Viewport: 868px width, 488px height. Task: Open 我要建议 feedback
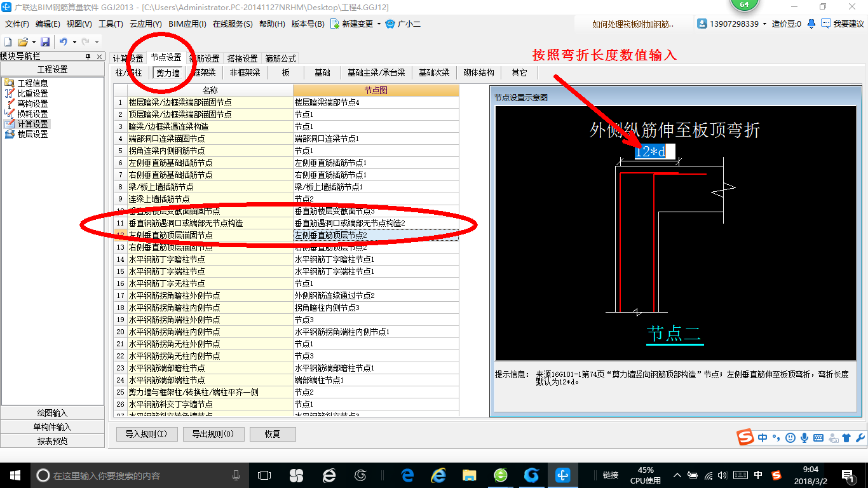coord(843,24)
